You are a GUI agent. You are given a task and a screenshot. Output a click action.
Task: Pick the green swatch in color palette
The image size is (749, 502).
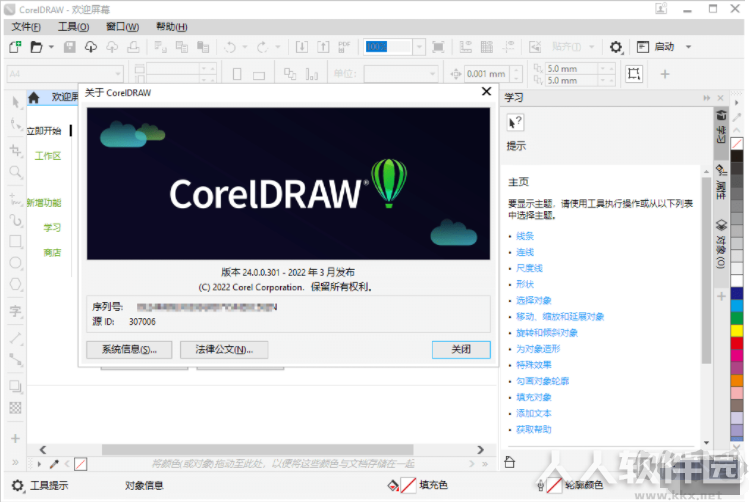click(737, 318)
